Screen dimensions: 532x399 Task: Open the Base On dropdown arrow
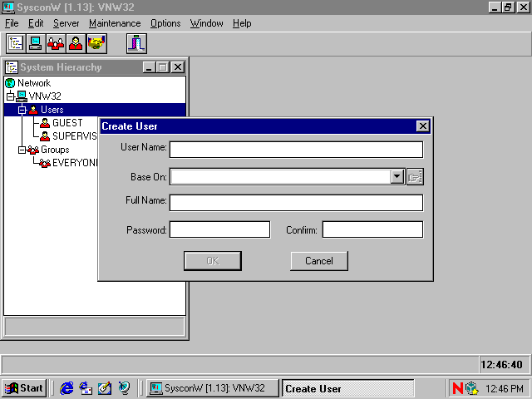(397, 177)
